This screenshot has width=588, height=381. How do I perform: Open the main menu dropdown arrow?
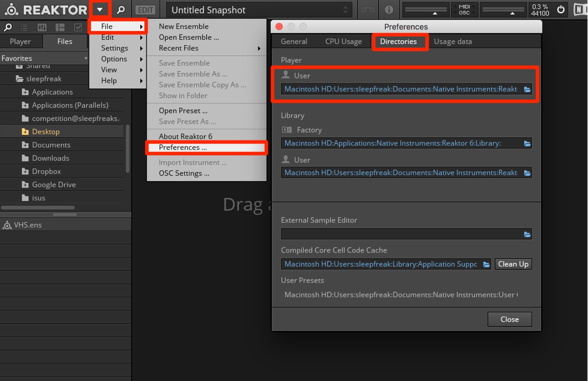point(100,10)
